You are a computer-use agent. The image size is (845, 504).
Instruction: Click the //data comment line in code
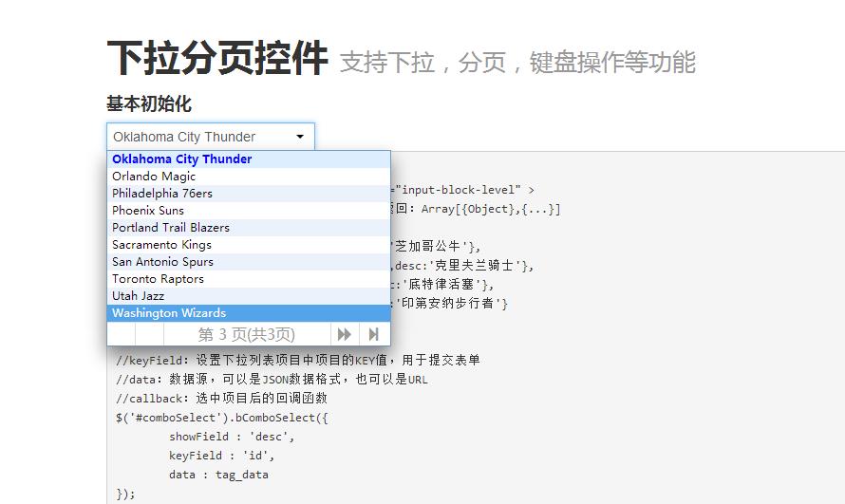272,380
